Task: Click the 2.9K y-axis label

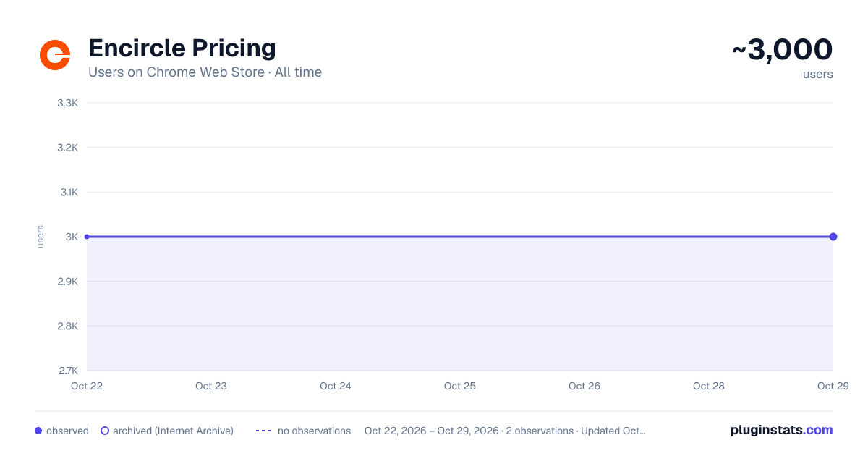Action: [67, 282]
